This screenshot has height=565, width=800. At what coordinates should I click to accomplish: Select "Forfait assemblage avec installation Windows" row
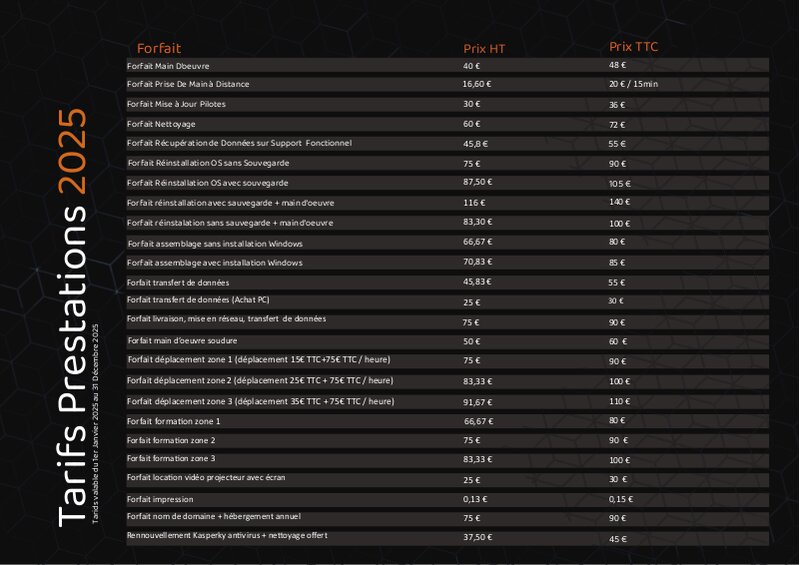click(214, 263)
